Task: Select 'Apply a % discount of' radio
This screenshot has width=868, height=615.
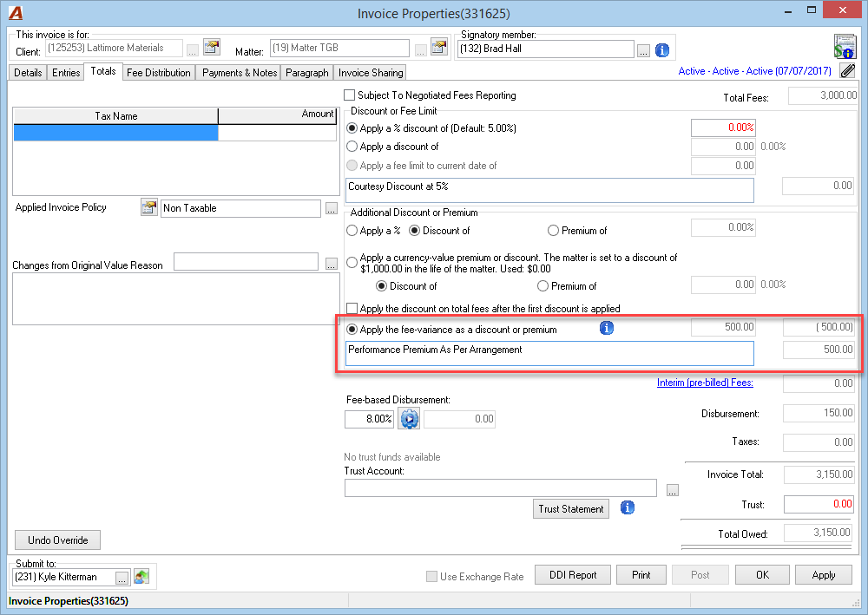Action: click(x=352, y=128)
